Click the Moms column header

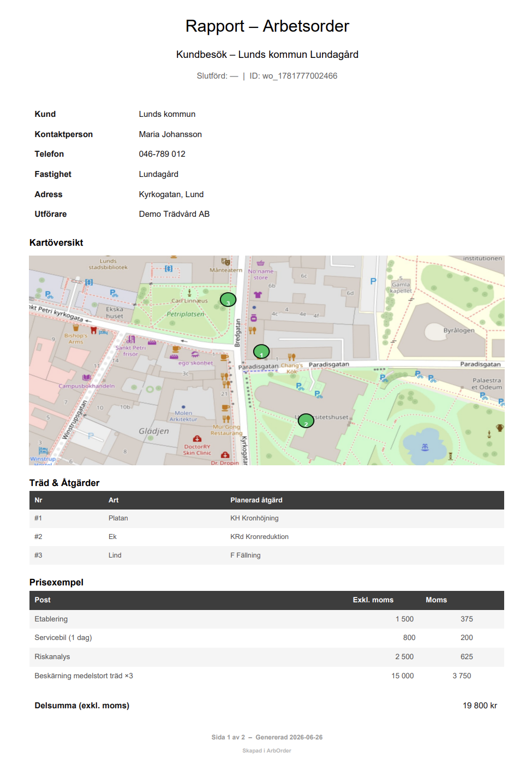point(437,600)
